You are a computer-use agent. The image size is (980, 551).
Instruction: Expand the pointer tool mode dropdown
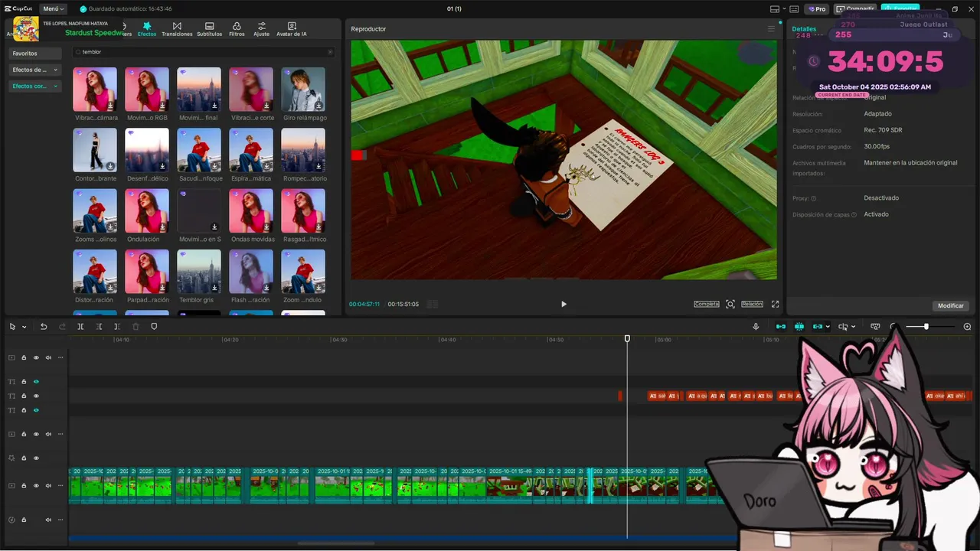[x=24, y=327]
